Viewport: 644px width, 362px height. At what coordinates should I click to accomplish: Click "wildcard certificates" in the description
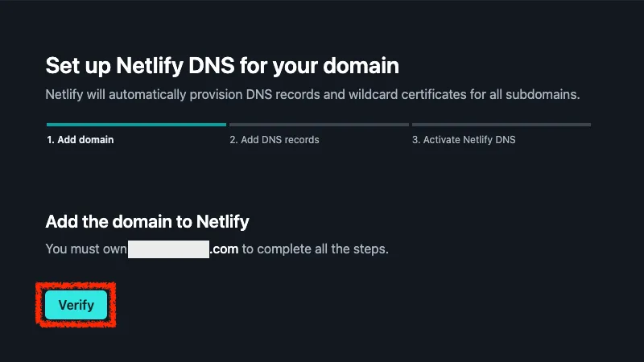coord(407,95)
